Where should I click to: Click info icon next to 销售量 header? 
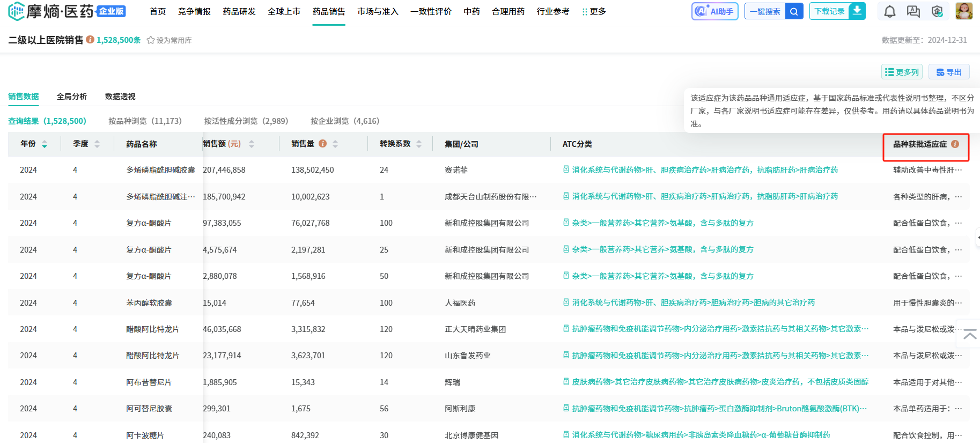coord(322,144)
